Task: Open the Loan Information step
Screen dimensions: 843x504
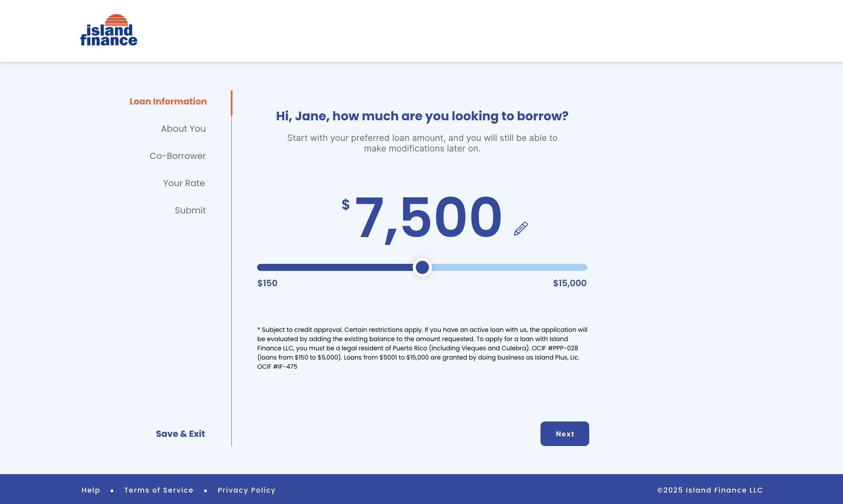Action: (168, 101)
